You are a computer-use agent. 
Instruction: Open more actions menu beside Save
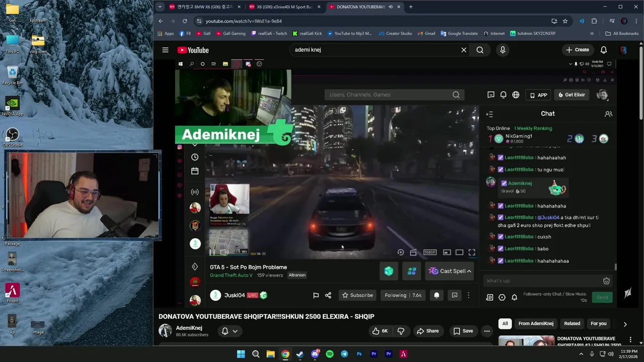tap(487, 331)
